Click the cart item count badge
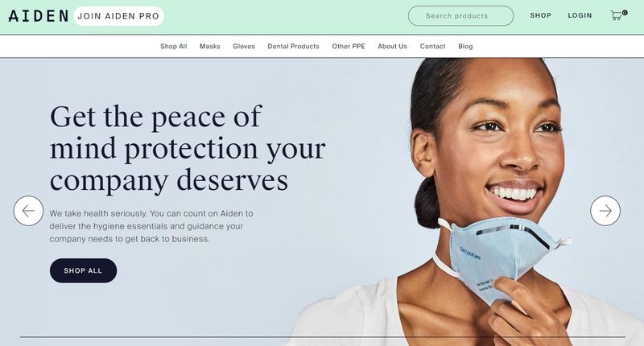644x346 pixels. tap(625, 13)
